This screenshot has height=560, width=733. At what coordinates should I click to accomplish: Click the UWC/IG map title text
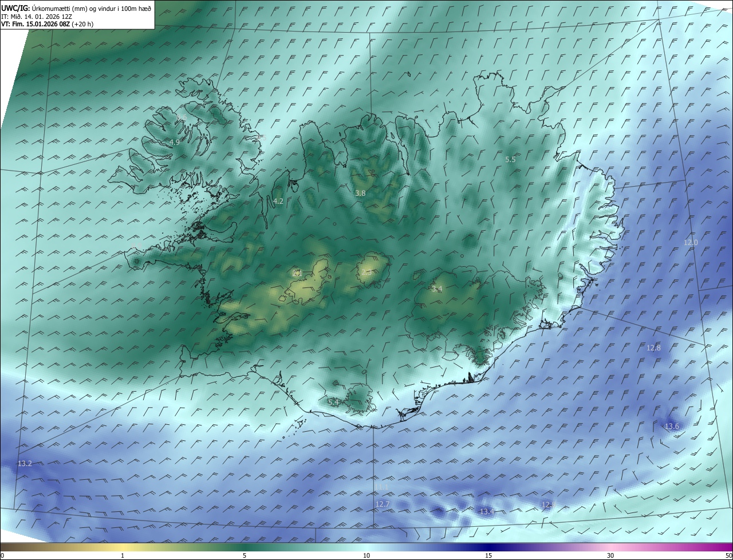[x=76, y=7]
